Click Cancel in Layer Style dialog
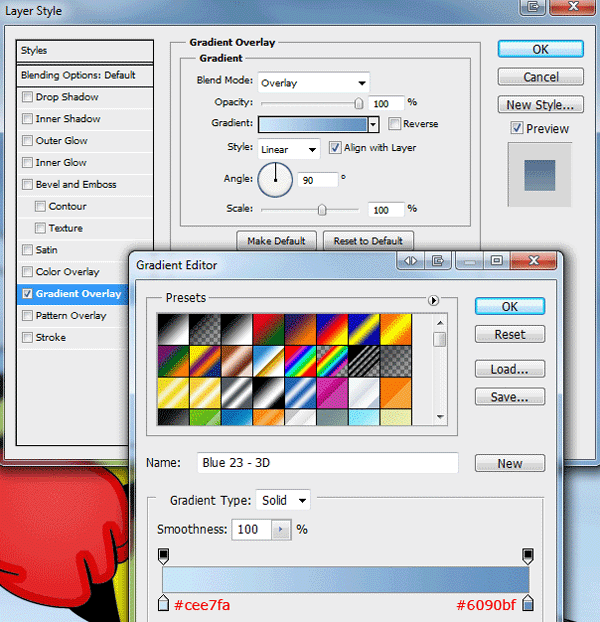This screenshot has width=600, height=622. click(x=541, y=77)
